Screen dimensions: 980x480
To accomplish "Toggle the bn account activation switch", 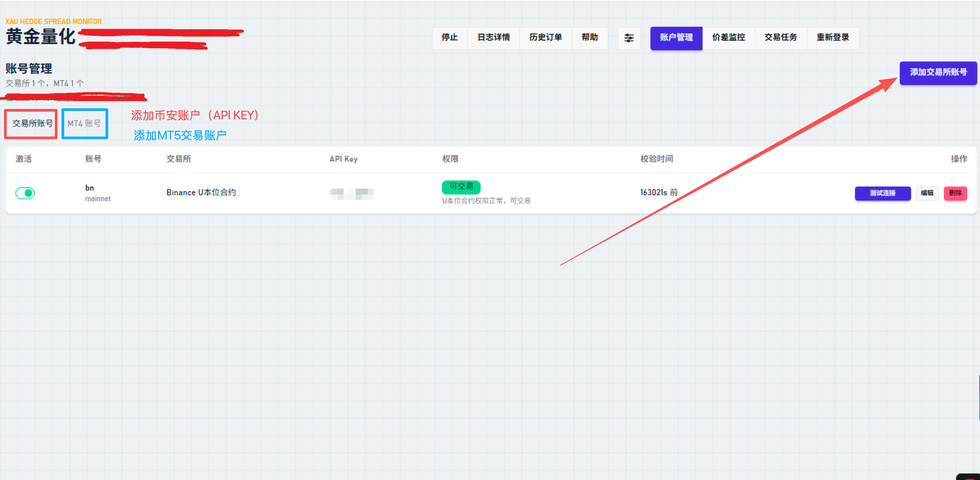I will coord(25,193).
